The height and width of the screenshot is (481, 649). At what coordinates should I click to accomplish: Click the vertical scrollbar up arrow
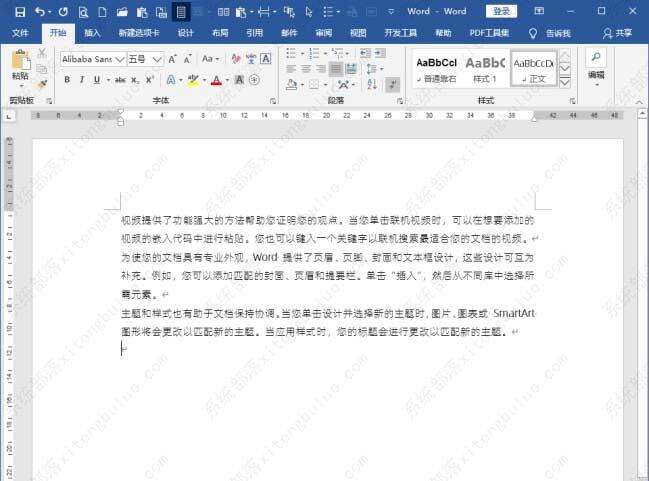pos(642,113)
